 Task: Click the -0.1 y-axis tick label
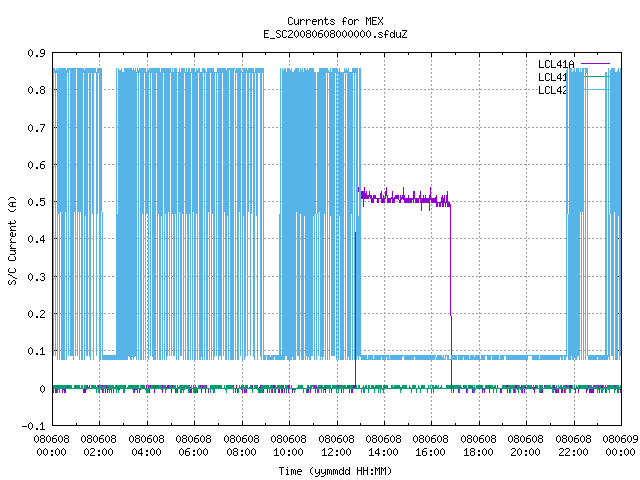(x=33, y=426)
